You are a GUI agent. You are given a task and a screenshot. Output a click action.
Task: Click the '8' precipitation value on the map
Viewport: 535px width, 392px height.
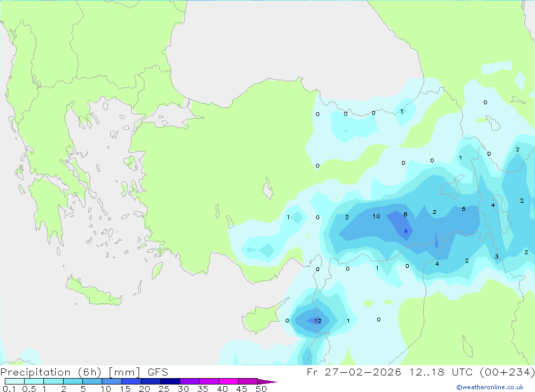tap(406, 214)
